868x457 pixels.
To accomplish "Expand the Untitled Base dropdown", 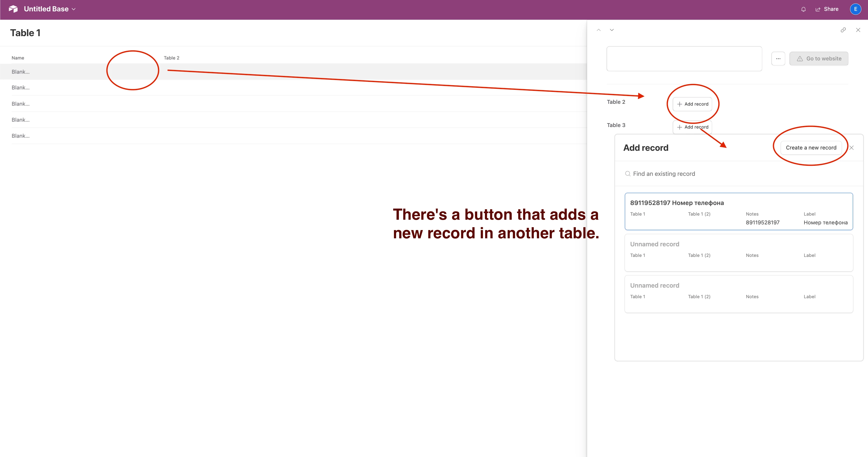I will [73, 10].
